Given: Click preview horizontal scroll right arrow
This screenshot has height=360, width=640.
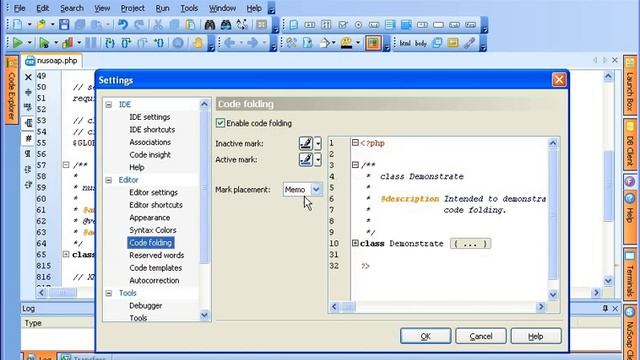Looking at the screenshot, I should point(541,307).
